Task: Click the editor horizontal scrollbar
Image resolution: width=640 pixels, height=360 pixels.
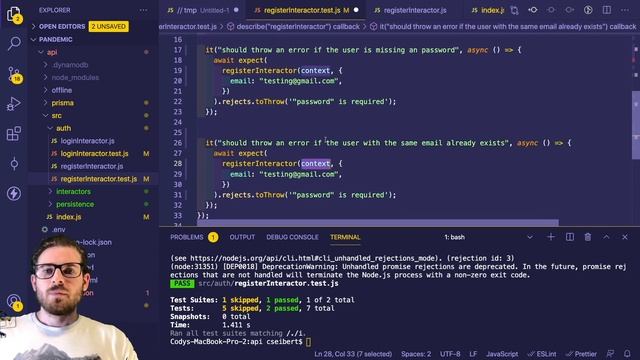Action: (x=378, y=222)
